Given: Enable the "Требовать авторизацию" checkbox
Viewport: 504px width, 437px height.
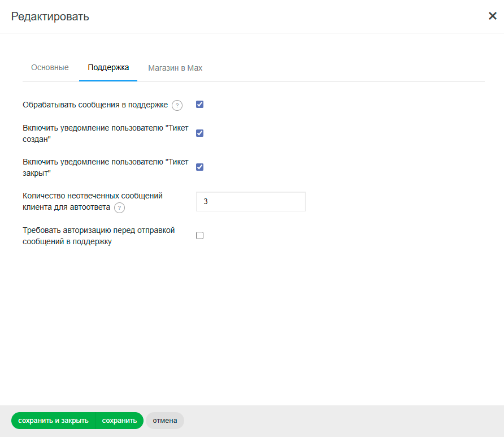Looking at the screenshot, I should (x=199, y=236).
